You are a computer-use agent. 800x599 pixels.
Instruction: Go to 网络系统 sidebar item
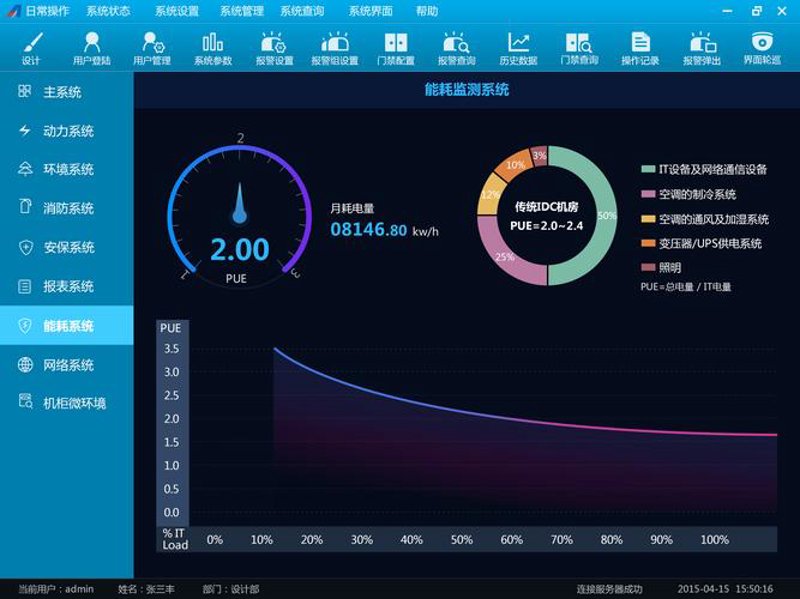66,365
